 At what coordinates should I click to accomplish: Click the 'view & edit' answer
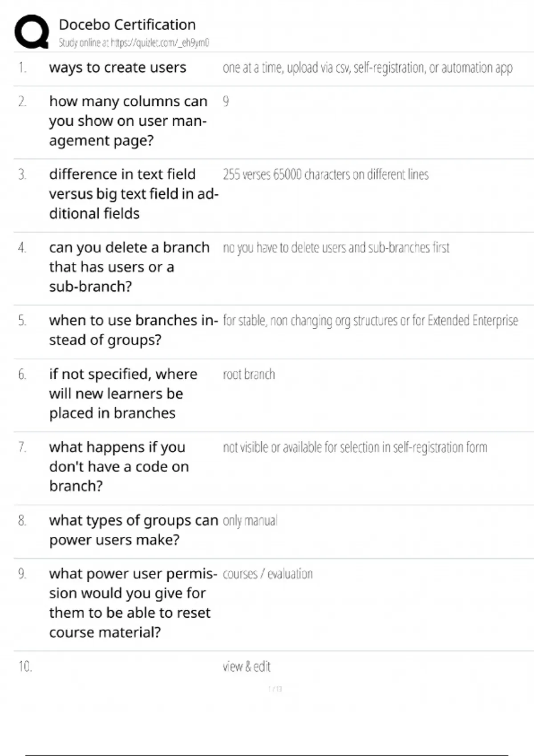click(x=247, y=667)
